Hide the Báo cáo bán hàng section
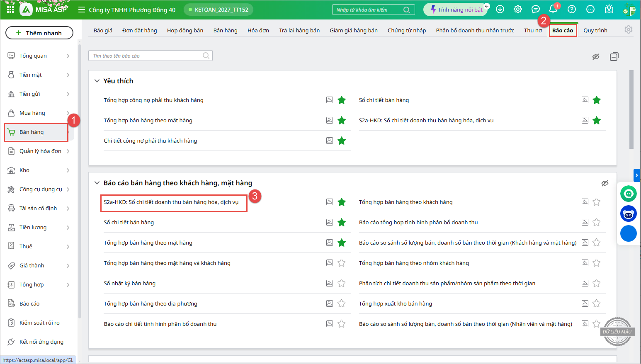 coord(605,183)
